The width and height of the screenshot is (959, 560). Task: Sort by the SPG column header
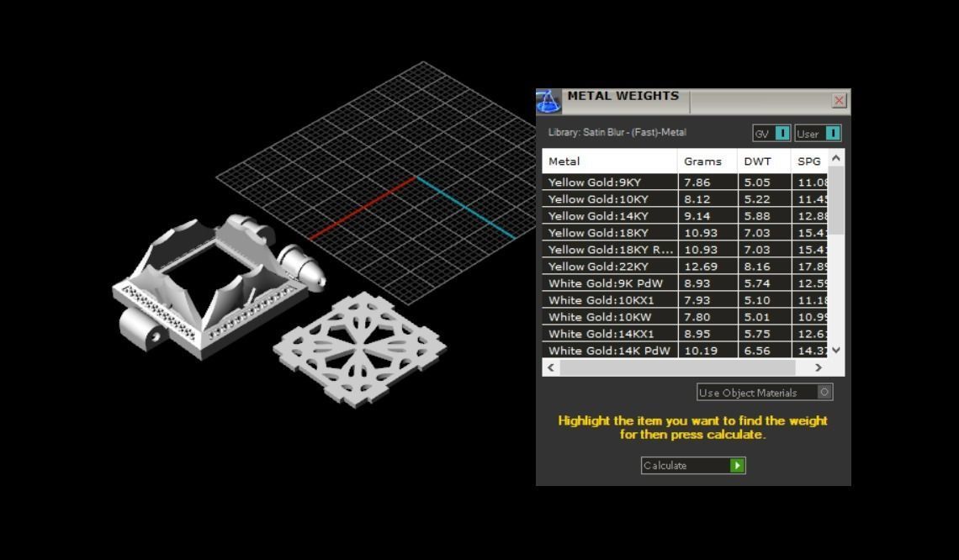tap(809, 161)
